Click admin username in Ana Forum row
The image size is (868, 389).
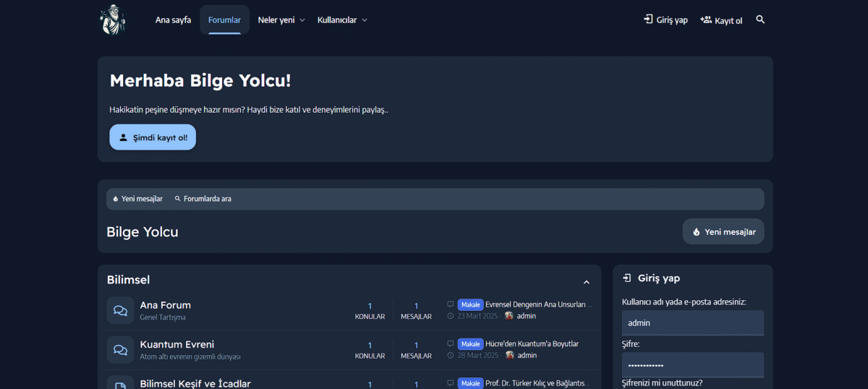(527, 316)
